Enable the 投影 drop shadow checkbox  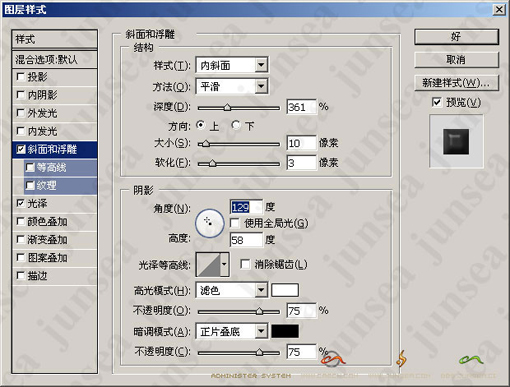21,77
